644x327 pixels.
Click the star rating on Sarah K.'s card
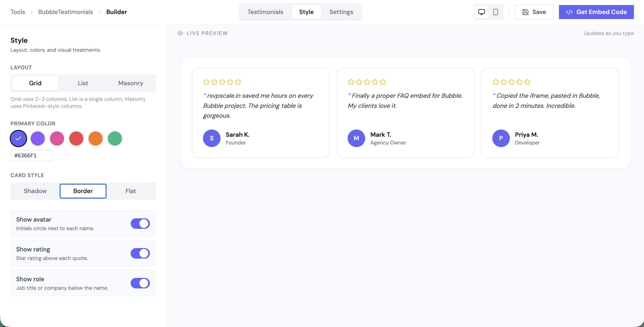click(222, 82)
